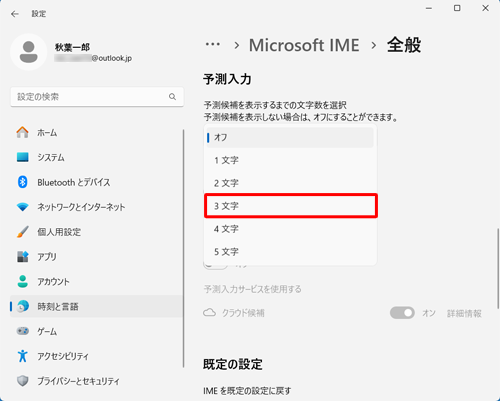Expand breadcrumb ellipsis menu
Screen dimensions: 500x401
pyautogui.click(x=213, y=44)
